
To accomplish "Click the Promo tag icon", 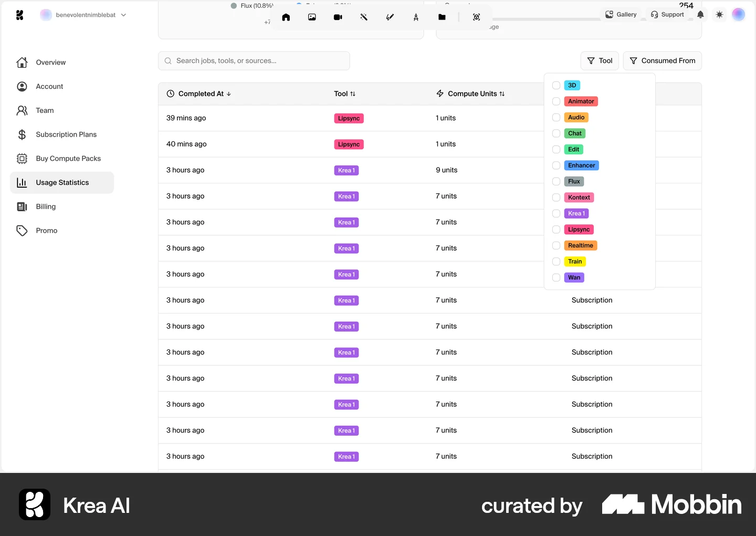I will click(22, 231).
